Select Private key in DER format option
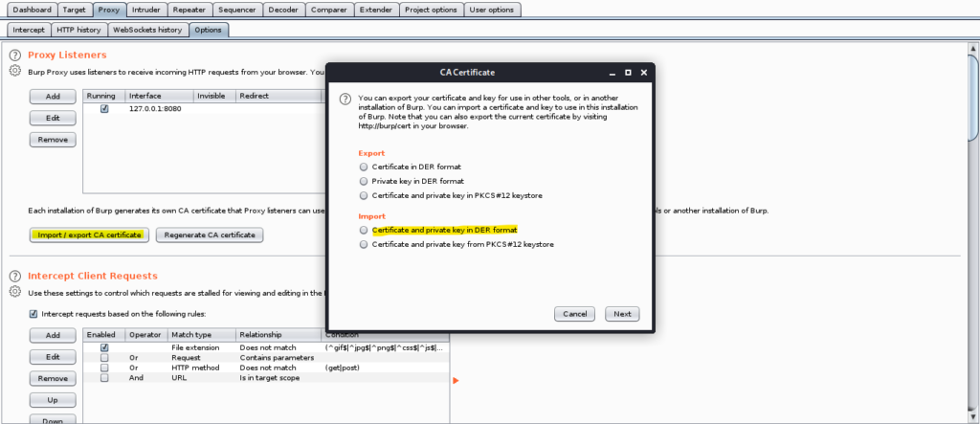Viewport: 980px width, 424px height. pyautogui.click(x=364, y=181)
